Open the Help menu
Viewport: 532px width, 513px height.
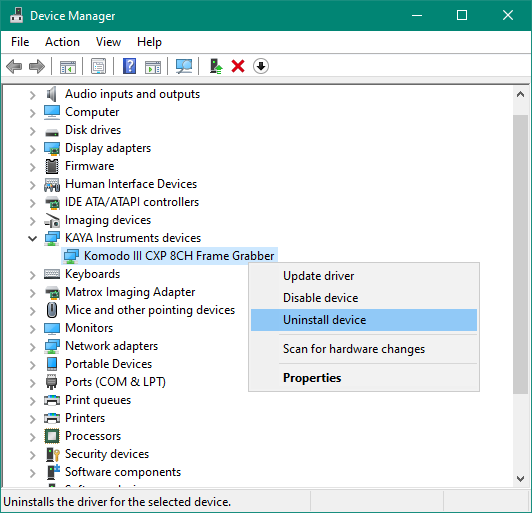tap(149, 42)
